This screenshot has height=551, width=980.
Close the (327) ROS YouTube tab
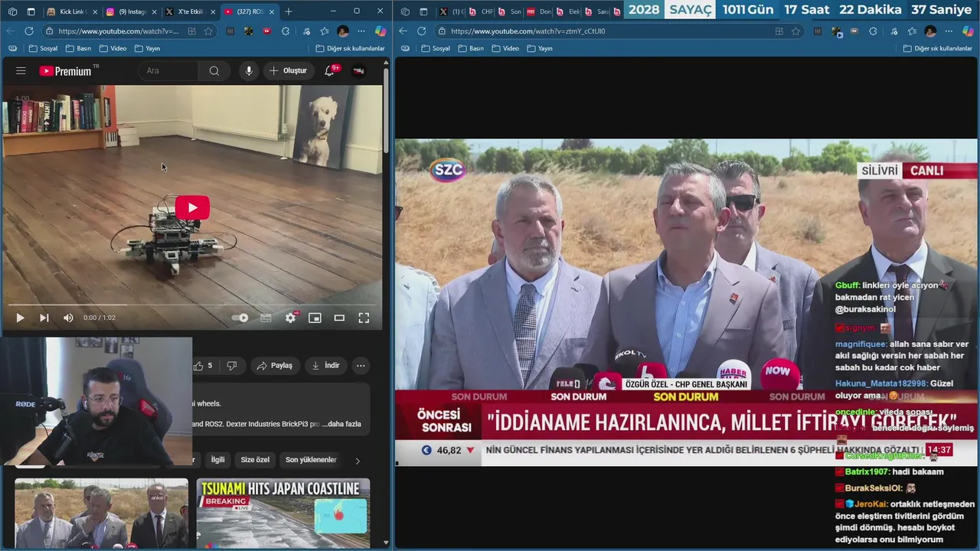click(x=271, y=11)
